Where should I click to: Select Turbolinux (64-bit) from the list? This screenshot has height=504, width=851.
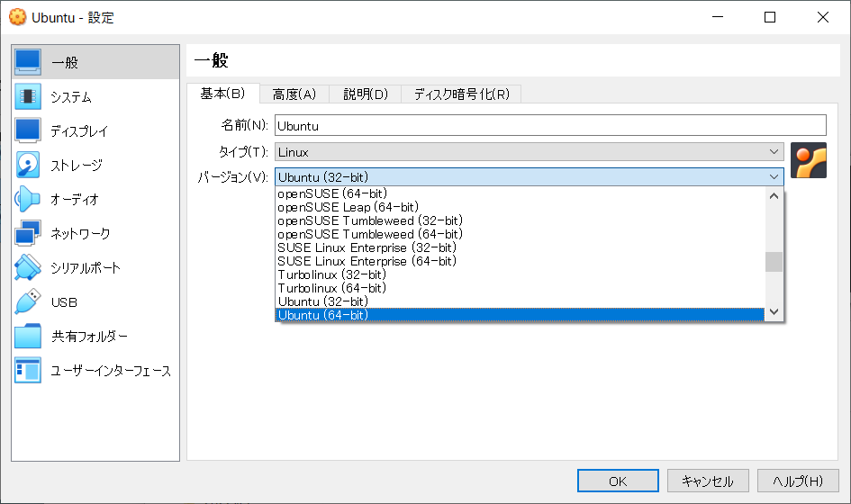[520, 288]
